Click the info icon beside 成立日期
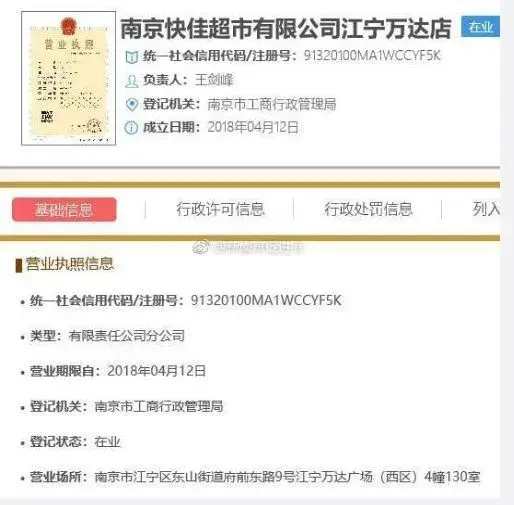514x505 pixels. pos(131,128)
